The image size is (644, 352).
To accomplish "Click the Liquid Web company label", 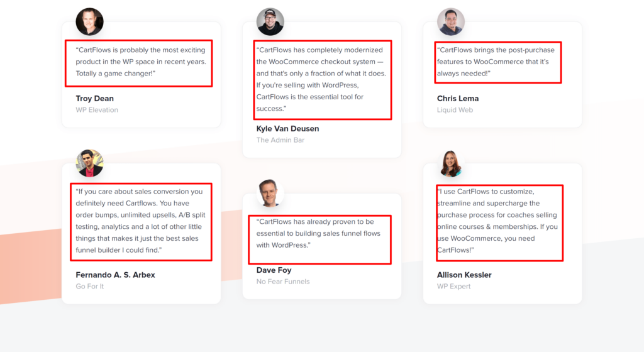I will [x=455, y=110].
